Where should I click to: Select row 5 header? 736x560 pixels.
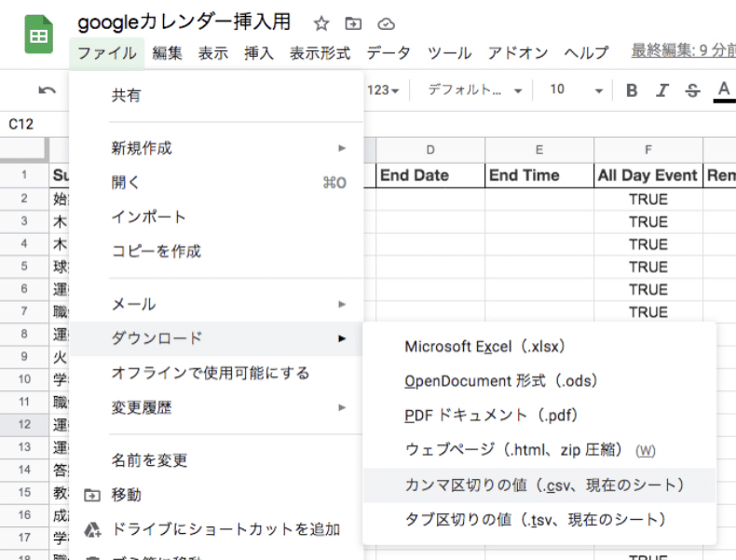(24, 266)
